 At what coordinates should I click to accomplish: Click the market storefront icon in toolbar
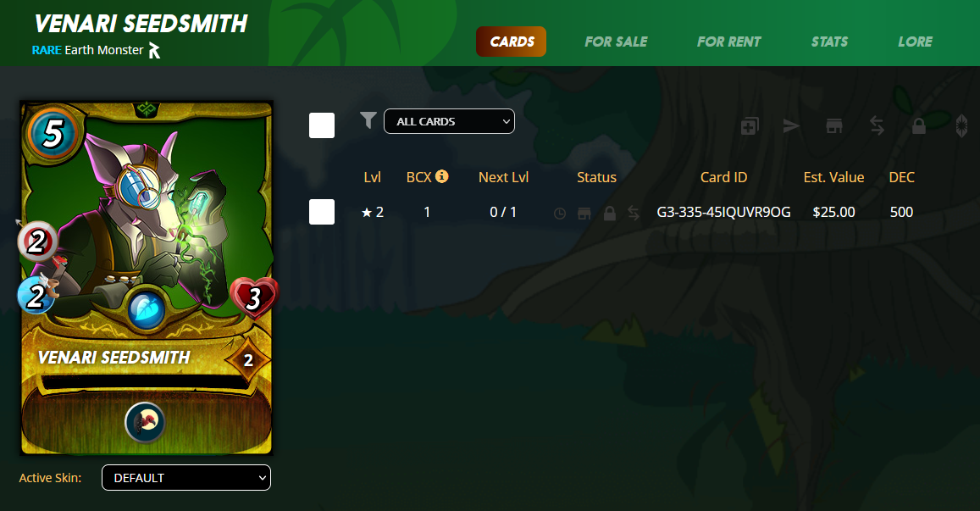(x=834, y=126)
